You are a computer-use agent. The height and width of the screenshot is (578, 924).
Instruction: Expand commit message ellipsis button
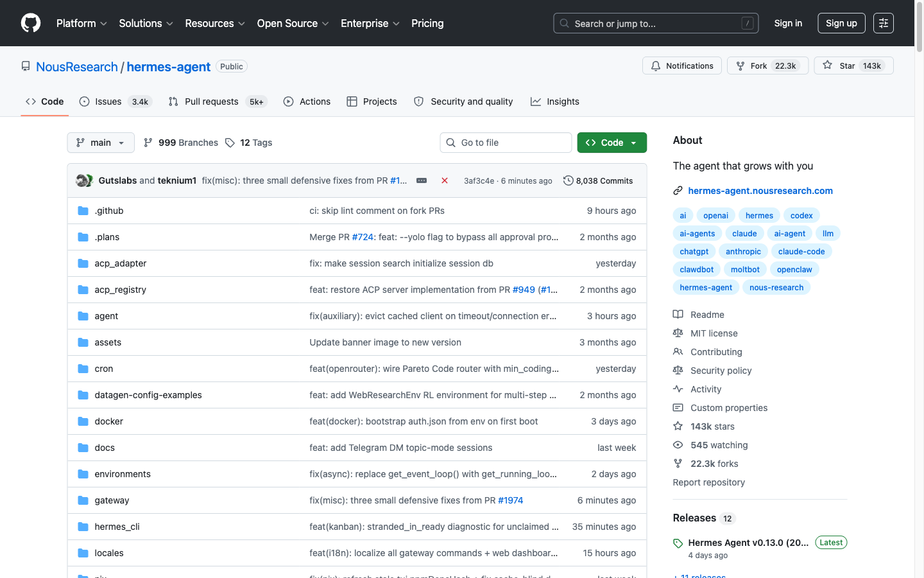422,180
